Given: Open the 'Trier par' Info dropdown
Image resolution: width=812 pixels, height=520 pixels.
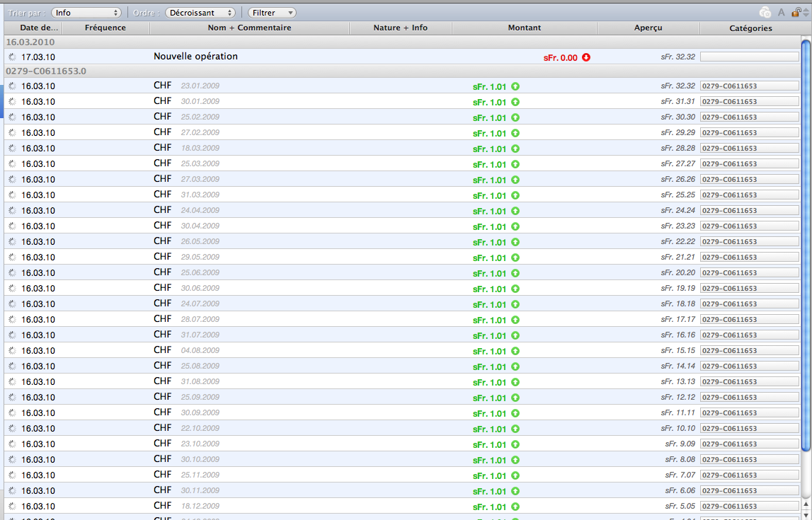Looking at the screenshot, I should 86,13.
